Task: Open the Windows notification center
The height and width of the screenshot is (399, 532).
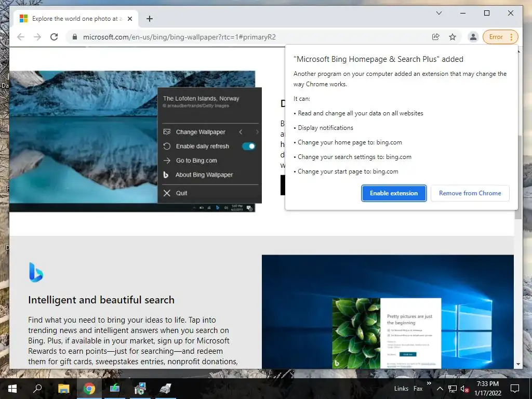Action: [515, 389]
